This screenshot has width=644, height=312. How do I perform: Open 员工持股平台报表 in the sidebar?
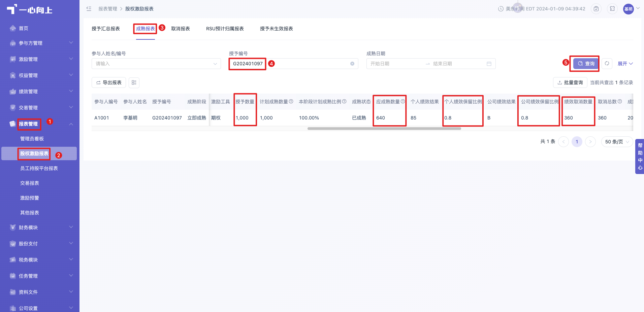(x=39, y=168)
